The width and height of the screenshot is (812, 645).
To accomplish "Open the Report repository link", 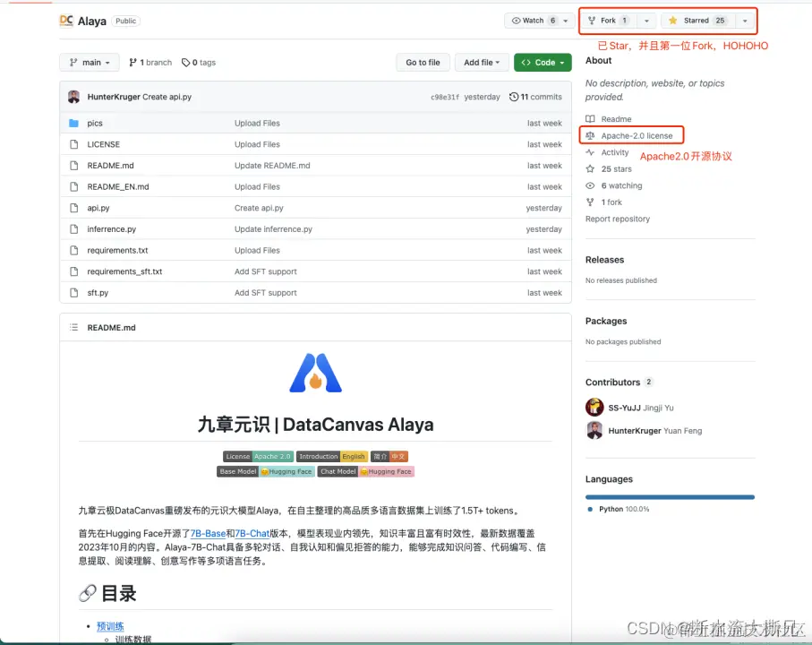I will click(x=619, y=219).
